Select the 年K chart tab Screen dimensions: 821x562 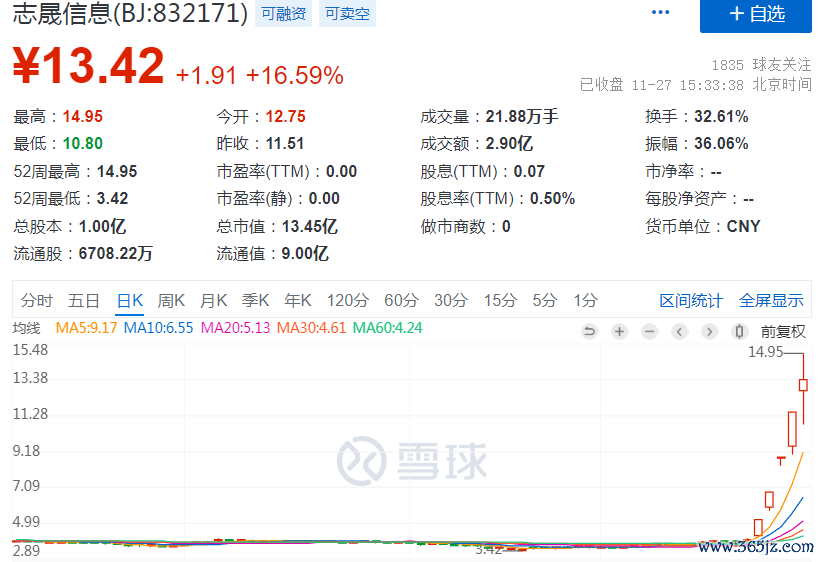[x=297, y=301]
